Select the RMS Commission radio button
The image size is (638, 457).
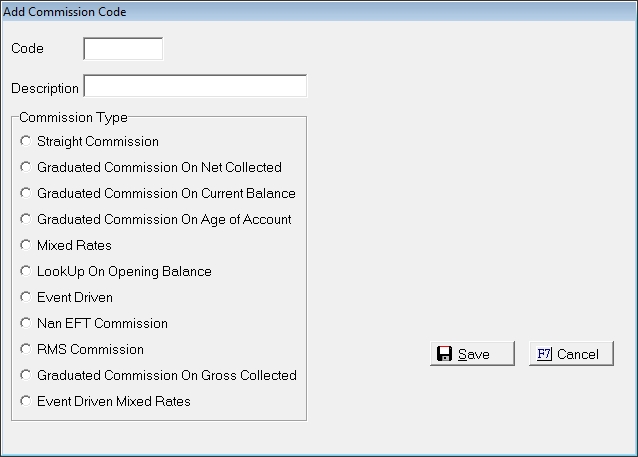tap(26, 350)
